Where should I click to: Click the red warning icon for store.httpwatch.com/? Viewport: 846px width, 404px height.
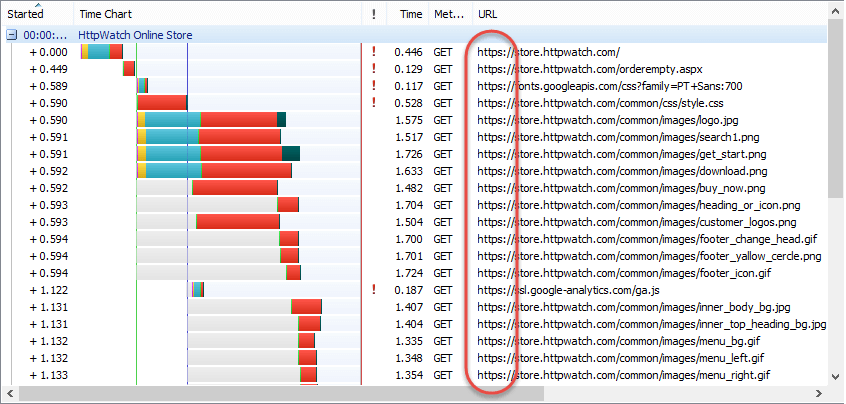(373, 52)
